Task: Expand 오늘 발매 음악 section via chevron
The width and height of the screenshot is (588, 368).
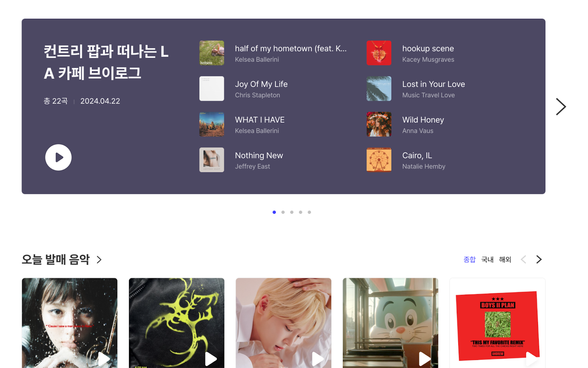Action: pos(99,260)
